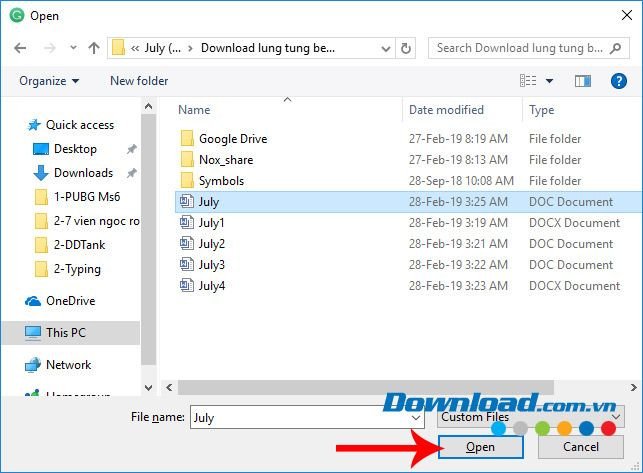
Task: Toggle the preview pane icon
Action: [x=585, y=81]
